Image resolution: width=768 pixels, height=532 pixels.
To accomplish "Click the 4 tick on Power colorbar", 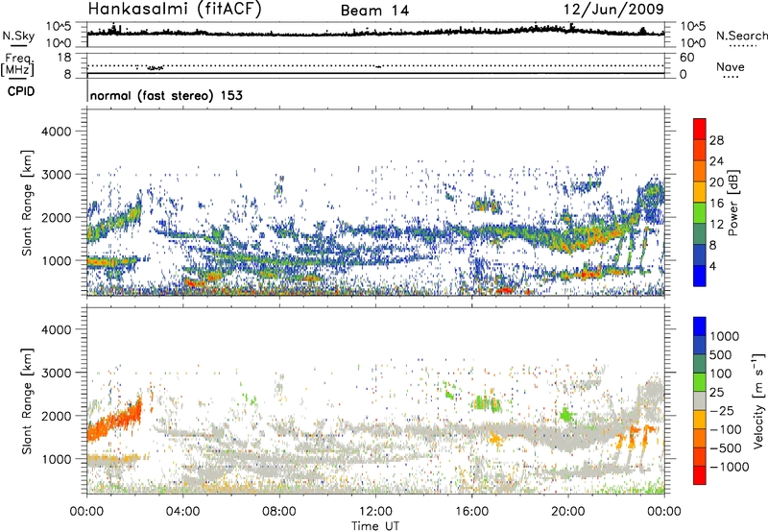I will [712, 266].
